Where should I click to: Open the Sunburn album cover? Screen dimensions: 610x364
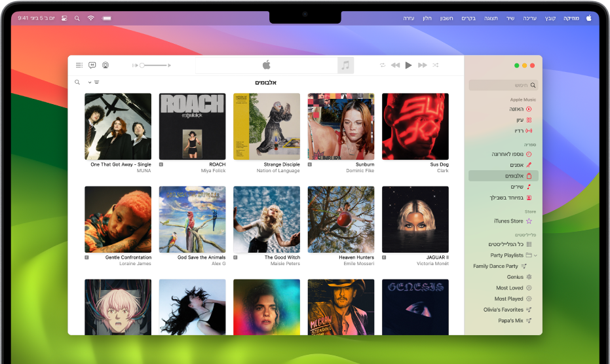(x=341, y=126)
